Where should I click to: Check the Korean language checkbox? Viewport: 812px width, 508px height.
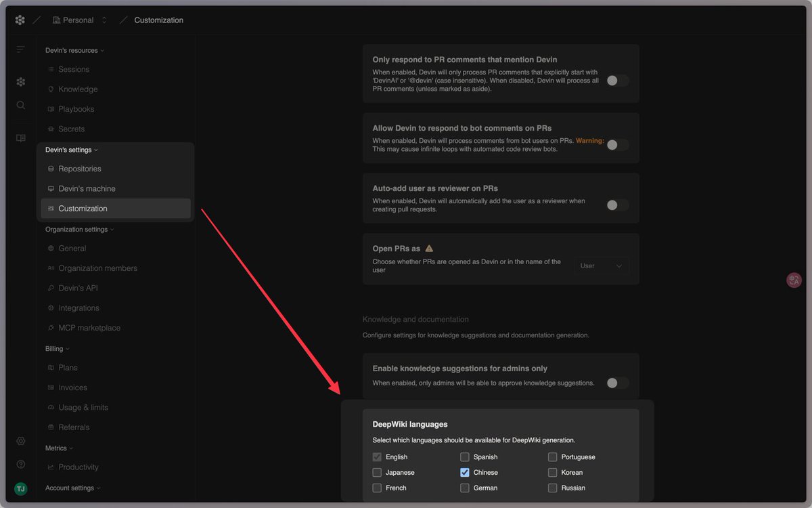click(x=553, y=473)
